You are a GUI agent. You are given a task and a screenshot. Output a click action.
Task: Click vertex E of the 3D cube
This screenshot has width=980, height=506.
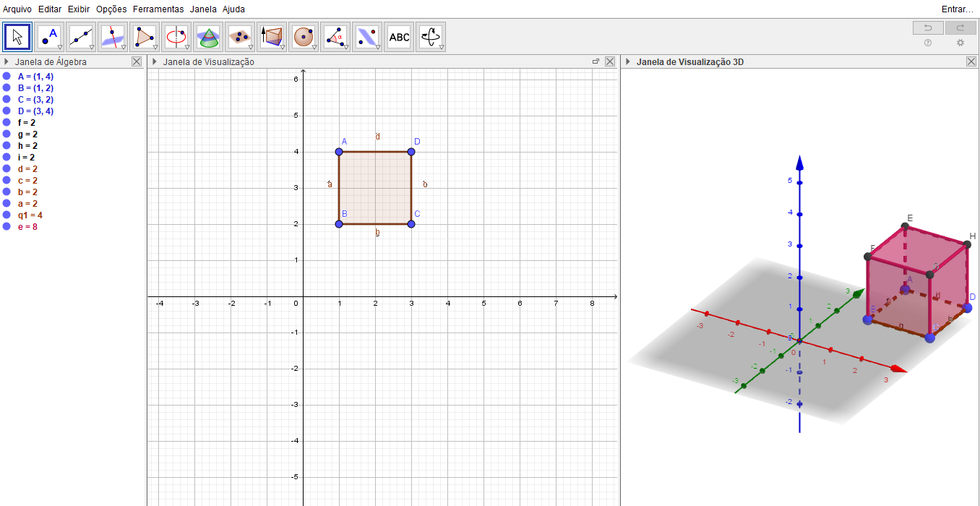pyautogui.click(x=905, y=227)
